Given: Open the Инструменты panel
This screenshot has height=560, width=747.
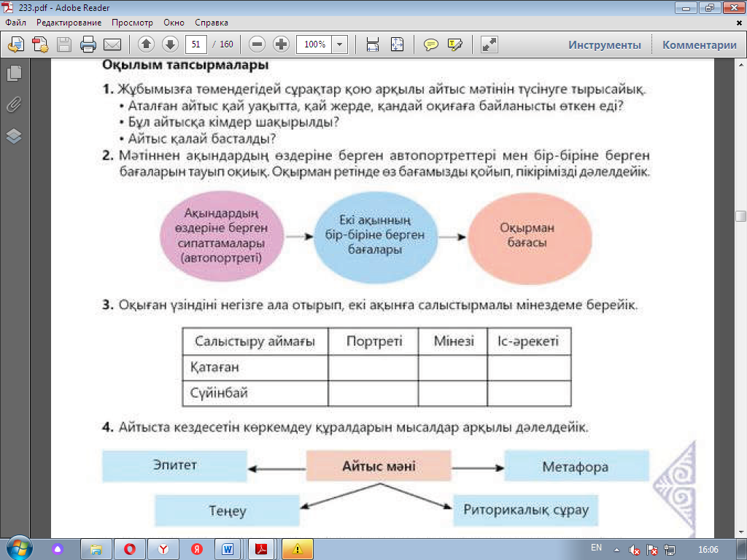Looking at the screenshot, I should pos(605,45).
